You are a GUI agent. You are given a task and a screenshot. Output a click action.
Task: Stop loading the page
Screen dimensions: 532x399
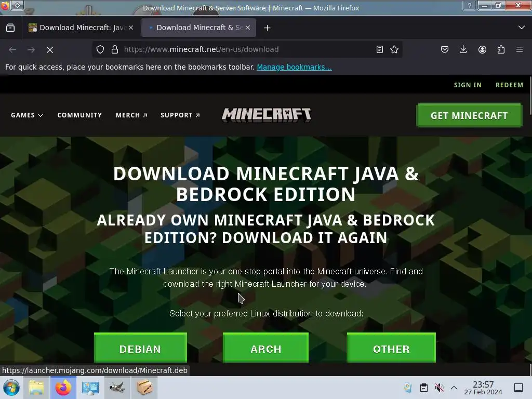(x=50, y=50)
